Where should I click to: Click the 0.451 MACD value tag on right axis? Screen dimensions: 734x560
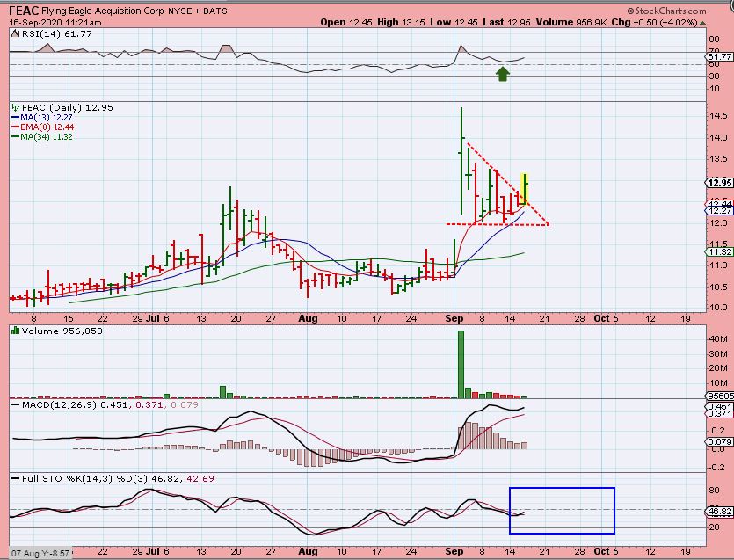[x=719, y=407]
